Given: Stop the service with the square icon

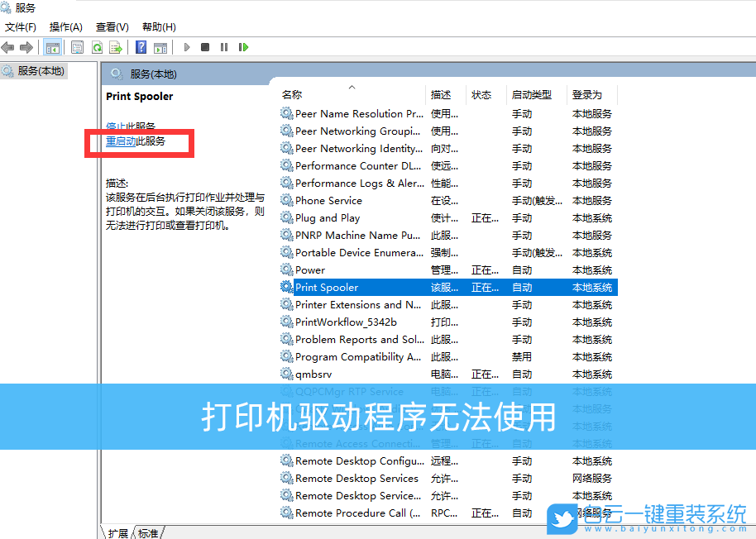Looking at the screenshot, I should tap(206, 47).
